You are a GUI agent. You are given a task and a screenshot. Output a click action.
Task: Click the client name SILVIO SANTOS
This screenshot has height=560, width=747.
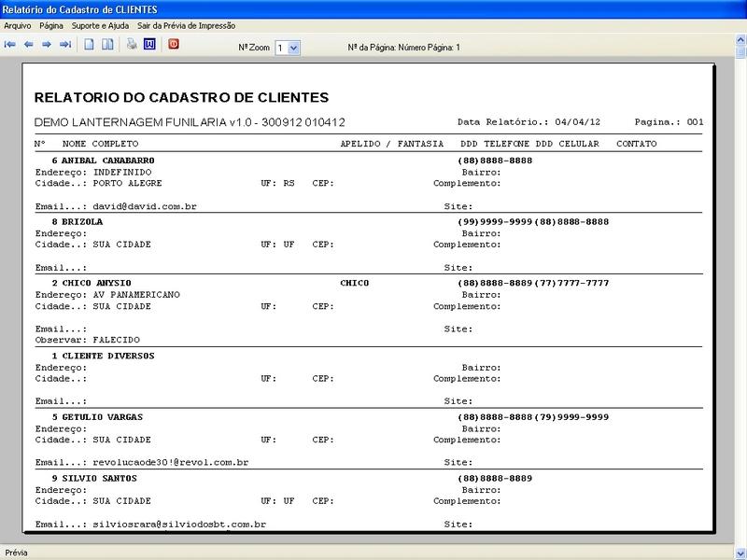tap(100, 479)
